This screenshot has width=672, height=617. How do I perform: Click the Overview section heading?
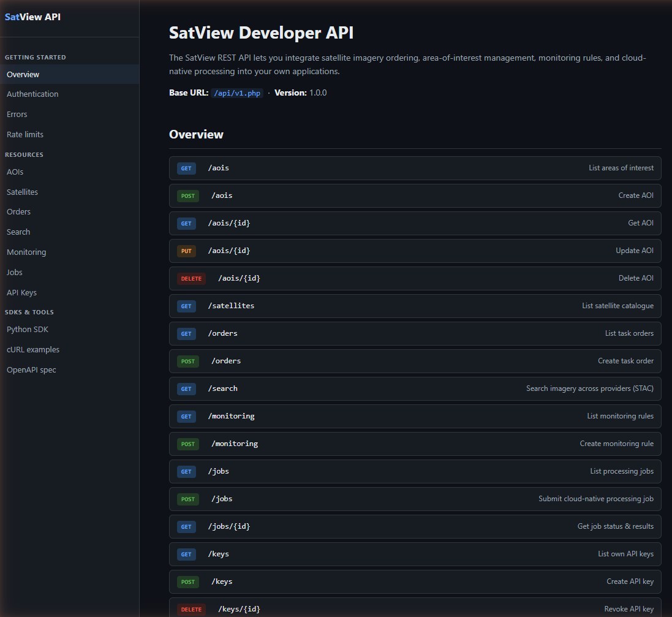point(196,134)
